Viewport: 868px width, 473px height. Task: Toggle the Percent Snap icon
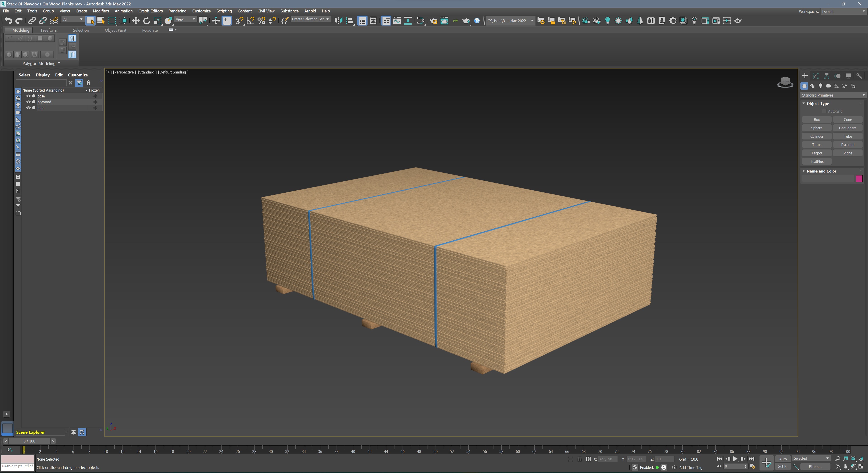click(261, 21)
